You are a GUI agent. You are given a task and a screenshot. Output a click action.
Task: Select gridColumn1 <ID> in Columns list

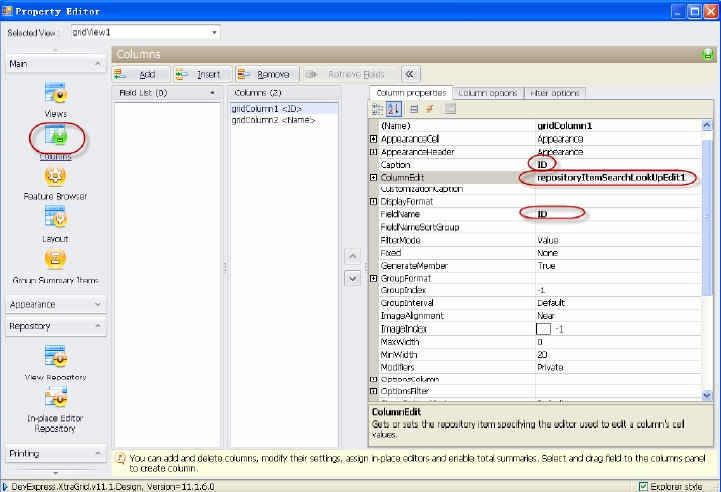[284, 109]
